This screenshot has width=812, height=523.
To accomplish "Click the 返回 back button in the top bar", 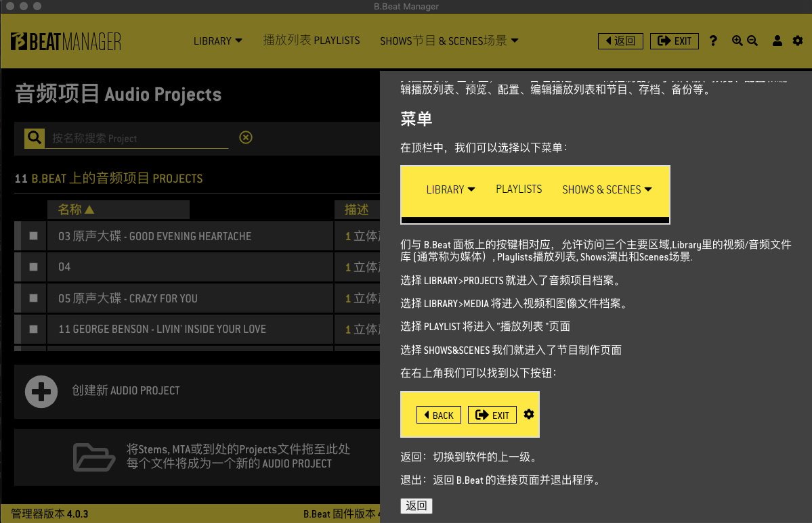I will click(x=620, y=41).
